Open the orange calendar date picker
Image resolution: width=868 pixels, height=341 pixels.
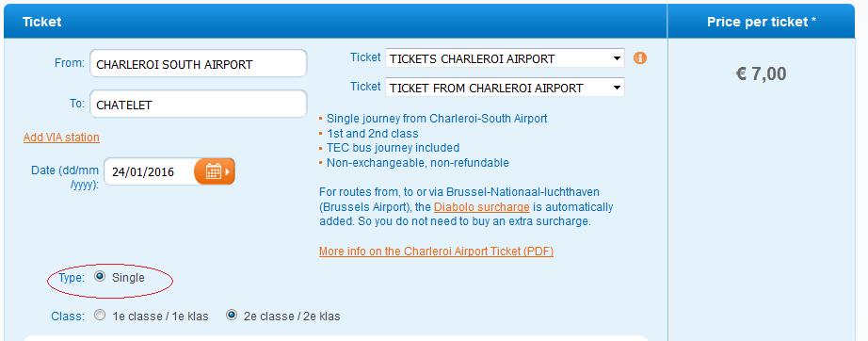point(215,171)
